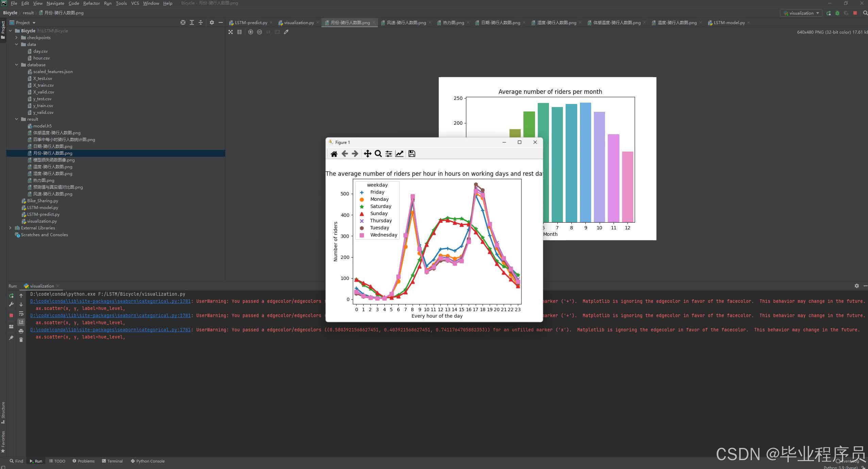Rerun visualization from Run panel
Screen dimensions: 868x469
11,296
